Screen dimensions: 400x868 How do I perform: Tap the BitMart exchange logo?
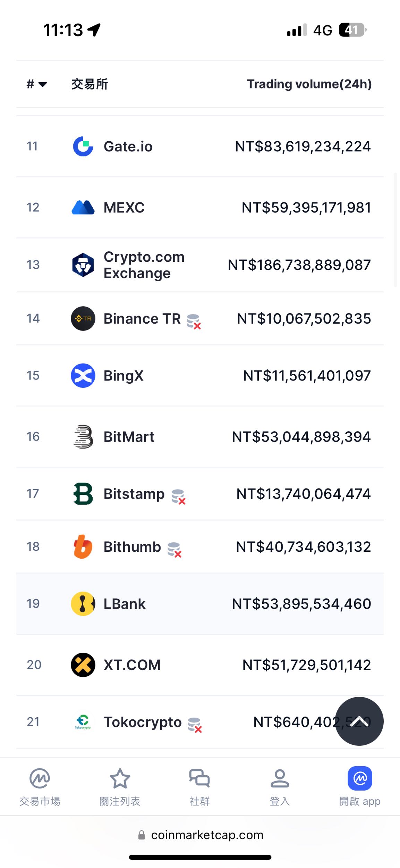(x=83, y=437)
